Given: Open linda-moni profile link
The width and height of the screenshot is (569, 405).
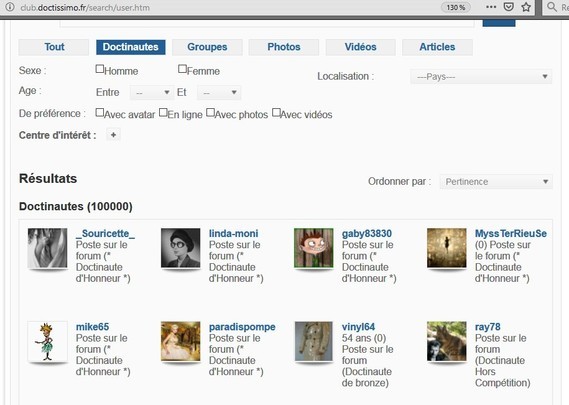Looking at the screenshot, I should coord(234,233).
